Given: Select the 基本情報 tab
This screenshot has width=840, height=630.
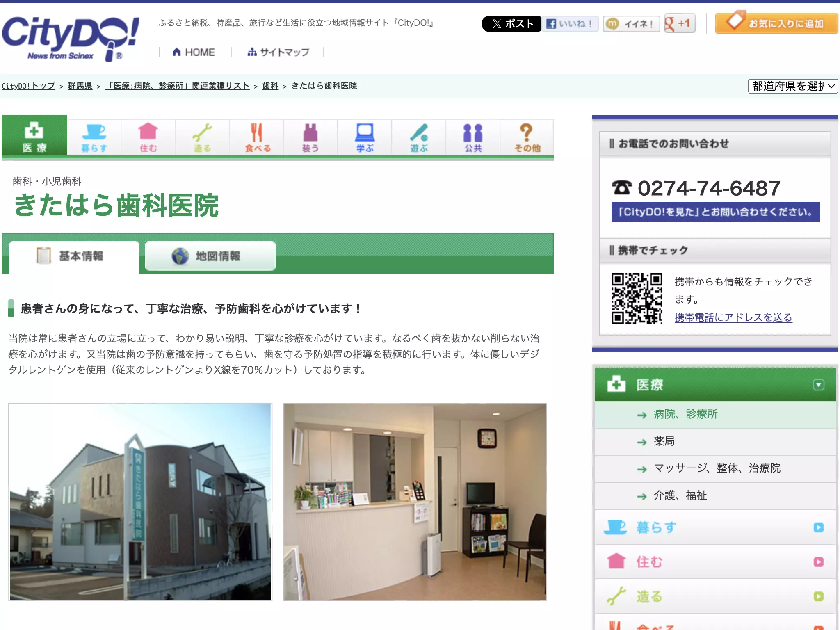Looking at the screenshot, I should click(x=74, y=256).
